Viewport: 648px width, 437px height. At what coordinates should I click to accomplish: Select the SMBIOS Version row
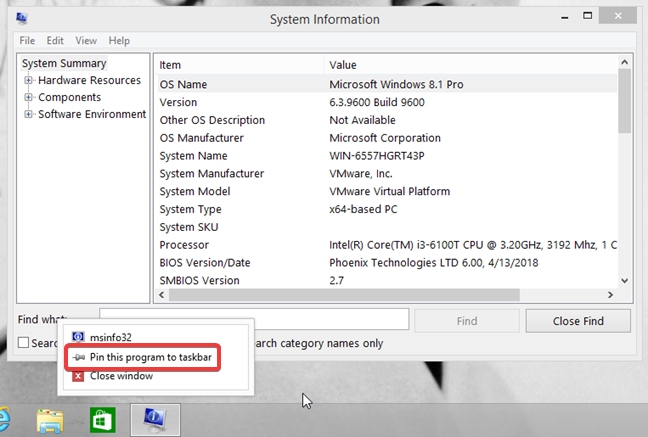coord(387,280)
